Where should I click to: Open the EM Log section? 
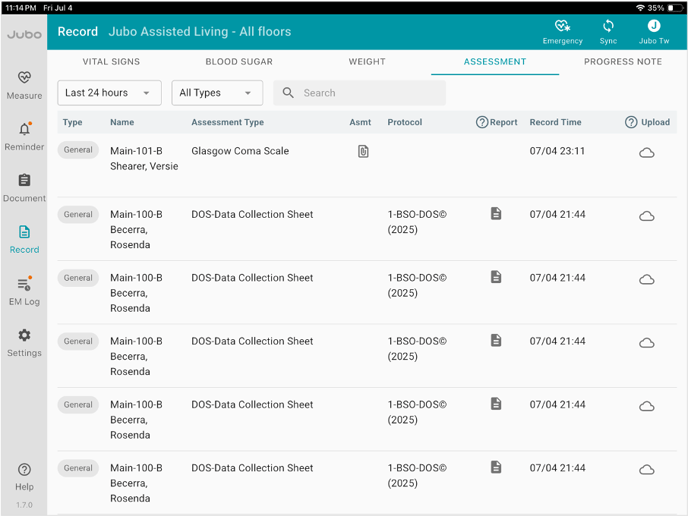point(24,291)
